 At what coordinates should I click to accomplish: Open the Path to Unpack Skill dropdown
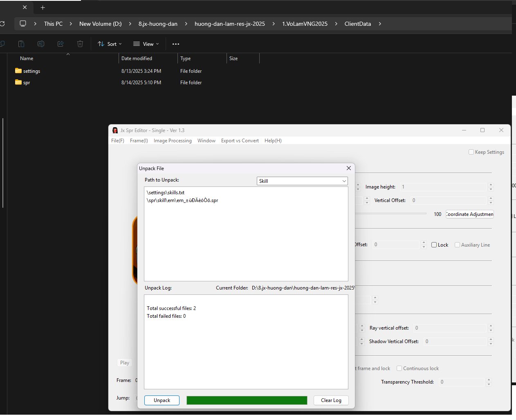pos(302,181)
